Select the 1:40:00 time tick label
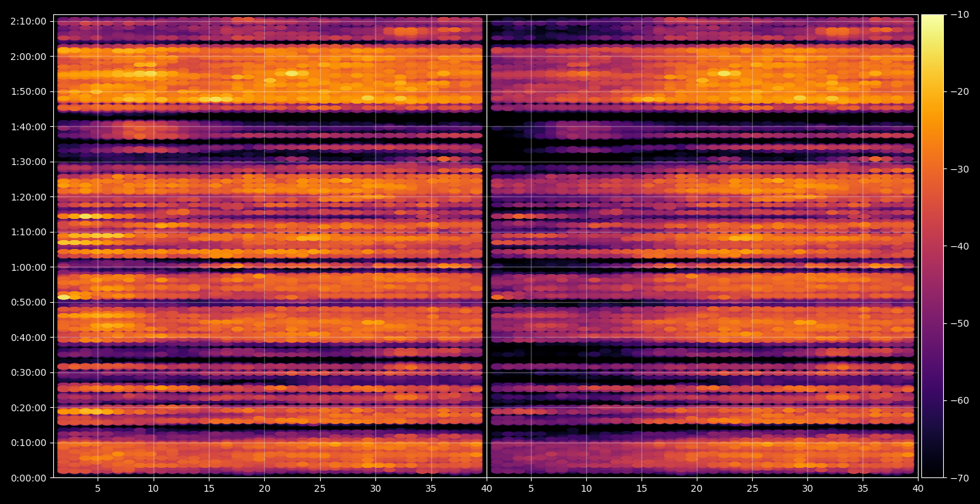The height and width of the screenshot is (504, 980). pyautogui.click(x=28, y=126)
